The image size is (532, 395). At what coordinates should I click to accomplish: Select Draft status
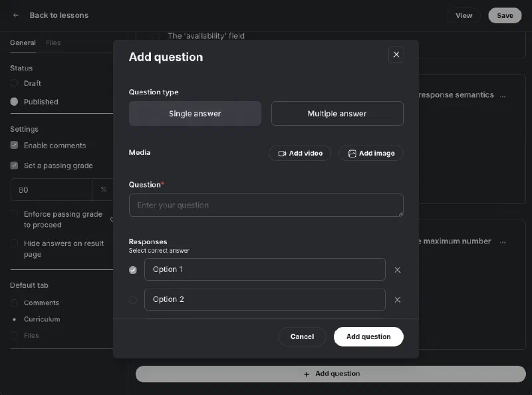coord(14,83)
